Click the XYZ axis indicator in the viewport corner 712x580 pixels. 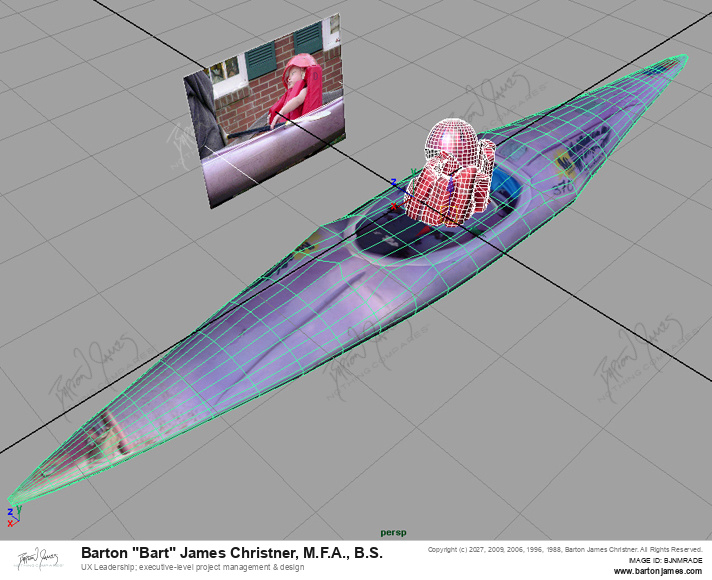coord(13,517)
